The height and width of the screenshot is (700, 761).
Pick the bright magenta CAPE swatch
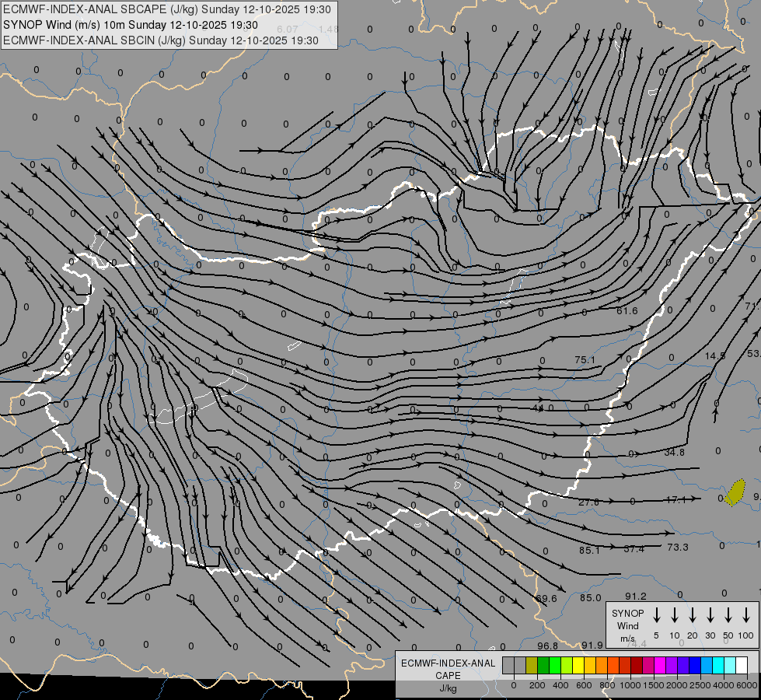[660, 665]
